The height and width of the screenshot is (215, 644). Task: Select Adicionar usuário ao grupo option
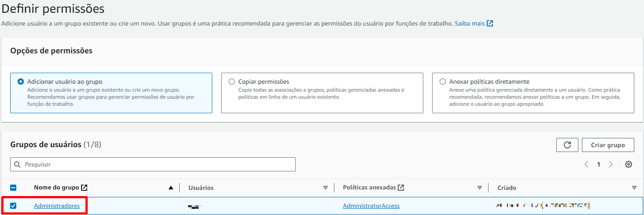click(x=21, y=82)
